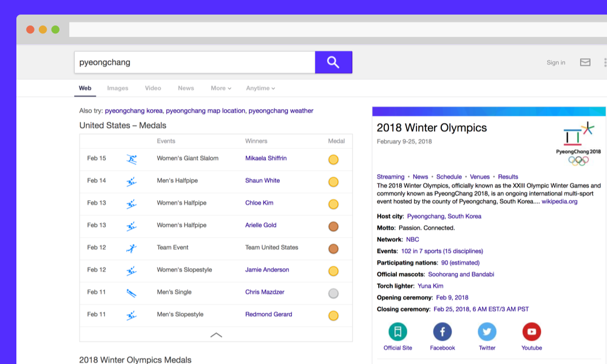Click the gold medal for Mikaela Shiffrin
Viewport: 607px width, 364px height.
coord(333,160)
